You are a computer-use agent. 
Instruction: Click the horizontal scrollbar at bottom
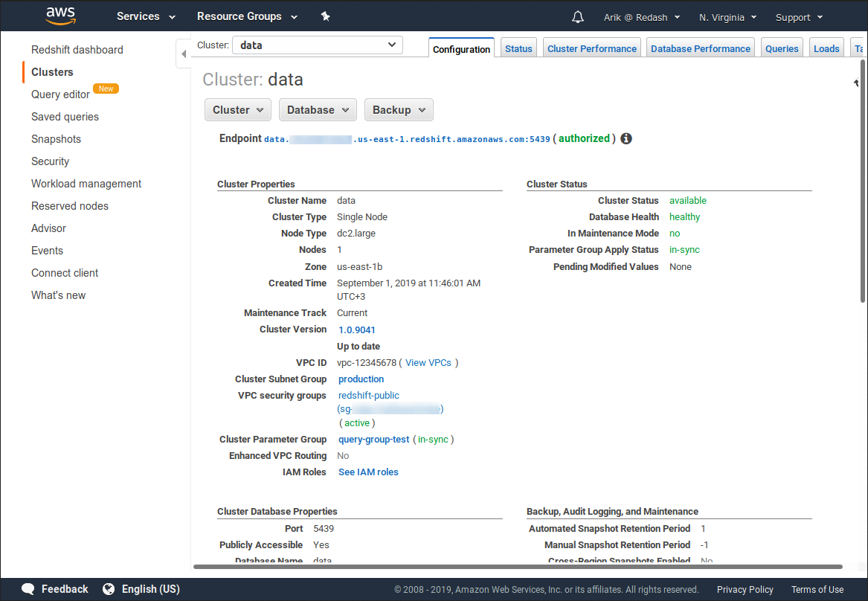pyautogui.click(x=518, y=567)
